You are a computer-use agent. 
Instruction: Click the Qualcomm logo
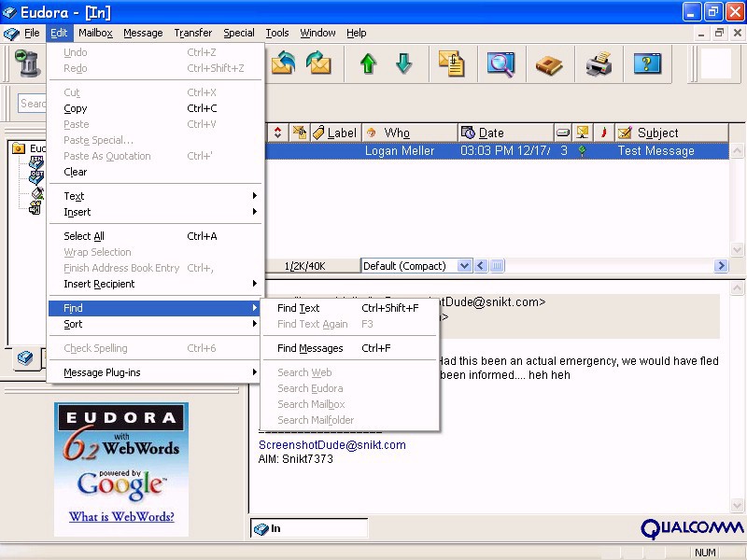tap(692, 528)
